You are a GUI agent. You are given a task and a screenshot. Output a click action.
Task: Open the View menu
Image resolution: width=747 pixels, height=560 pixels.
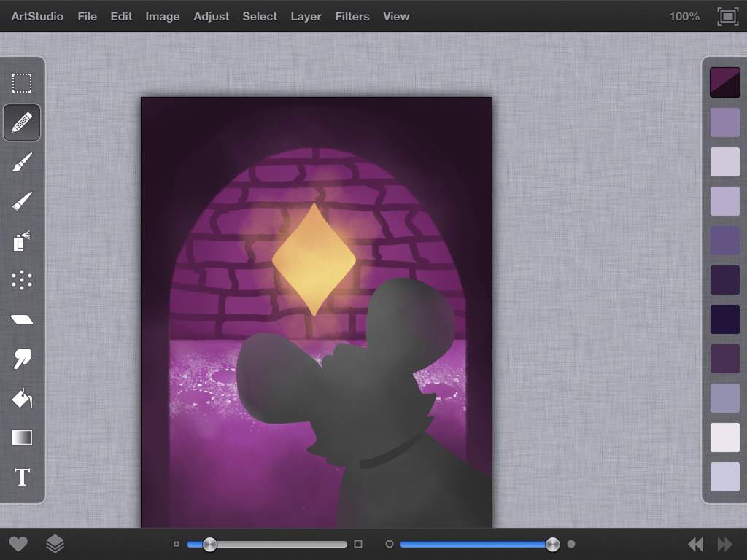point(396,17)
